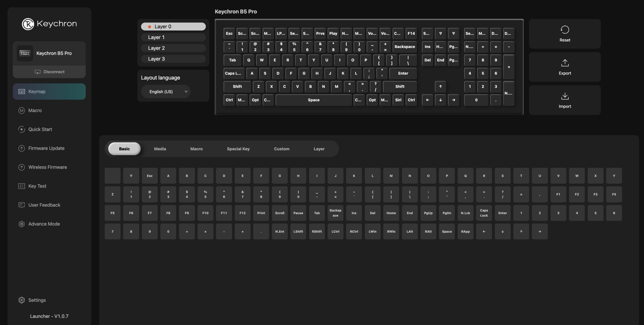Click the Reset circular arrow icon

pyautogui.click(x=565, y=30)
